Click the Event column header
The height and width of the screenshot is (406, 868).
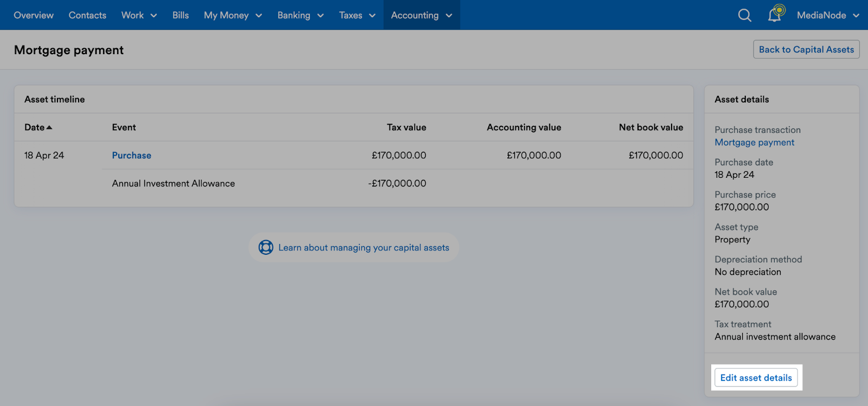tap(124, 127)
